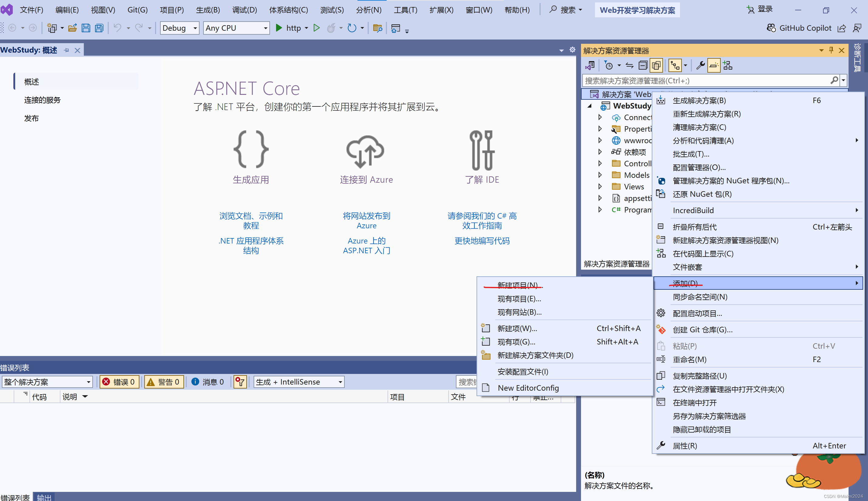The height and width of the screenshot is (501, 868).
Task: Open link .NET 应用程序体系结构
Action: coord(251,245)
